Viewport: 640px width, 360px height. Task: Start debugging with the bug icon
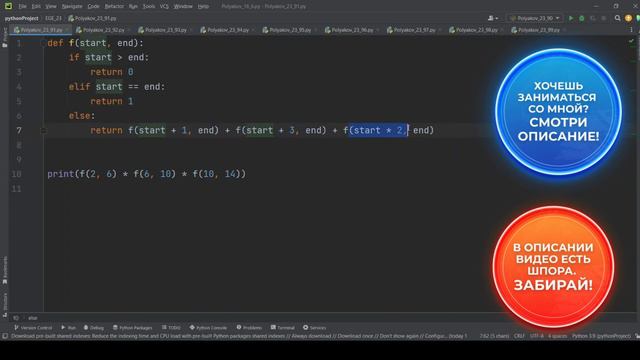point(582,18)
